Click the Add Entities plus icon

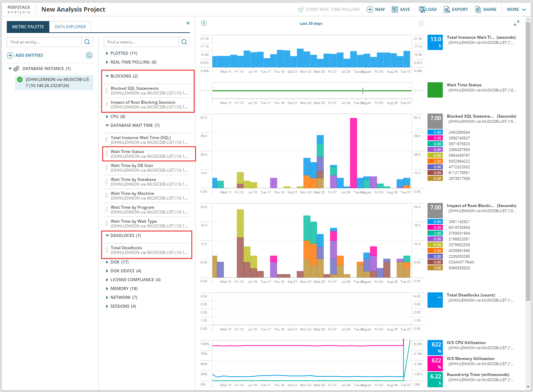click(10, 55)
